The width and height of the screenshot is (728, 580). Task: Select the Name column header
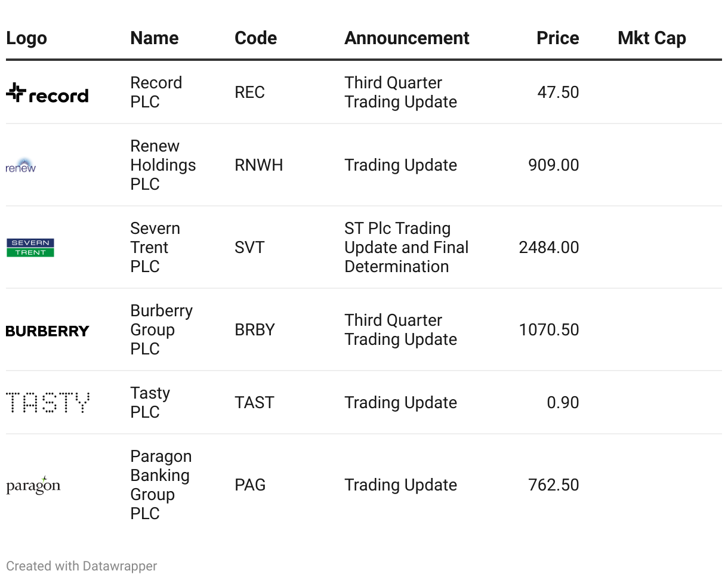pyautogui.click(x=154, y=38)
